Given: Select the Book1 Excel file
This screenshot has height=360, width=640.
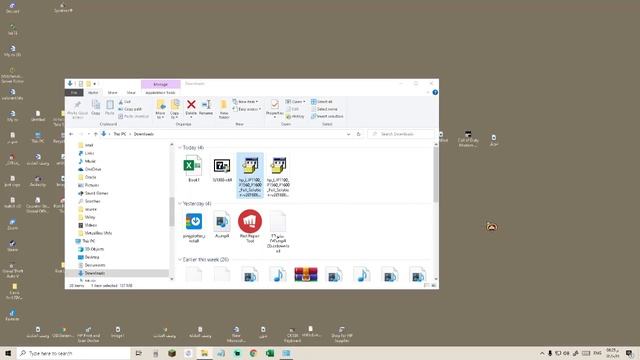Looking at the screenshot, I should point(193,168).
